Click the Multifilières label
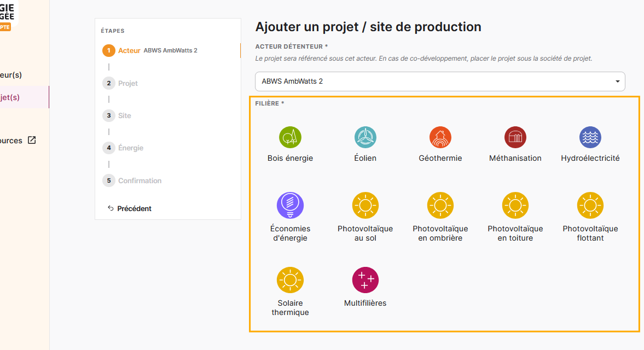This screenshot has width=644, height=350. [x=365, y=303]
